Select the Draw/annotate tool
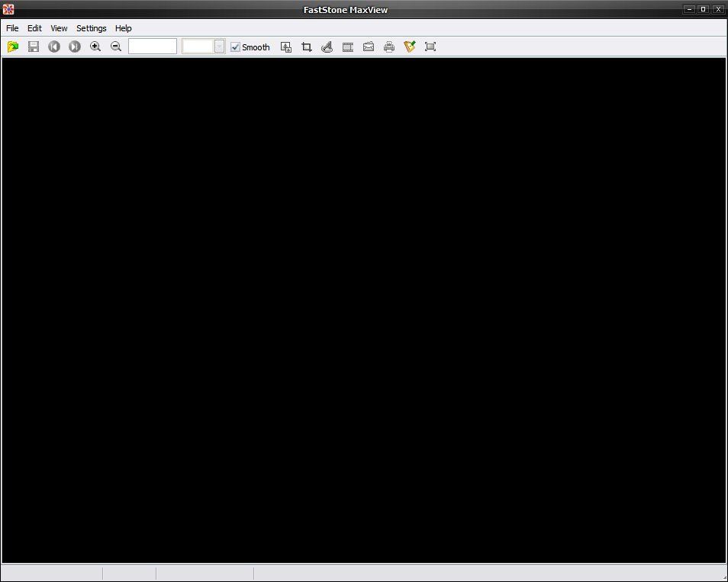 pos(327,47)
